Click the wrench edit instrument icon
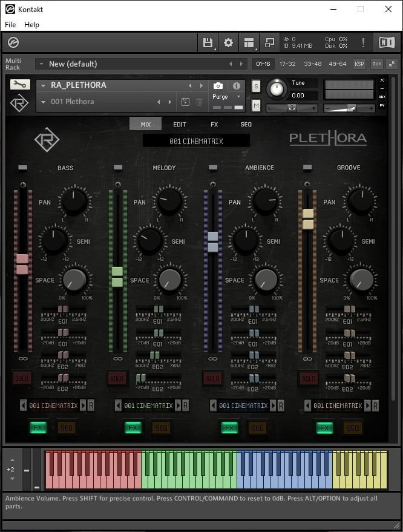403x532 pixels. [20, 85]
